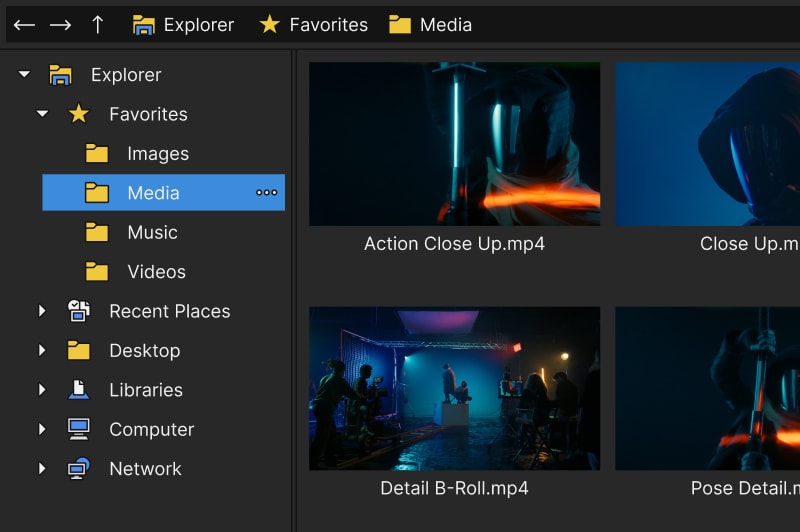Click the Favorites star icon in tree

point(79,114)
